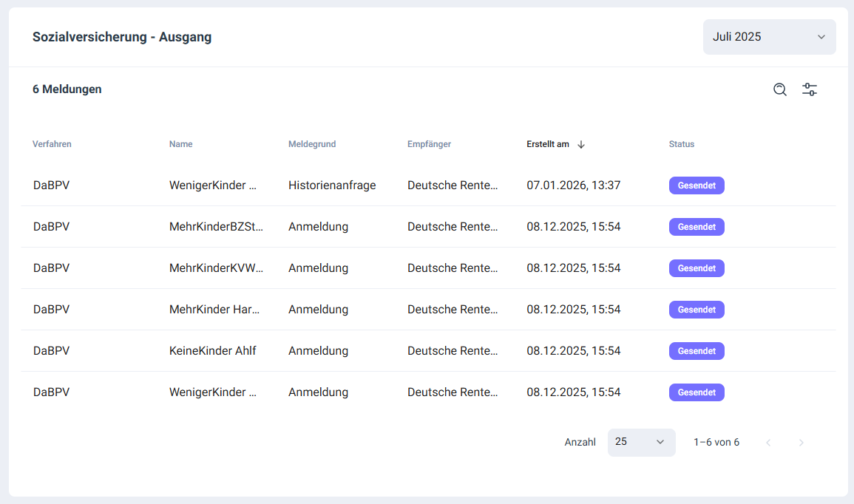Open the MehrKinderBZSt row entry
This screenshot has width=854, height=504.
pyautogui.click(x=216, y=227)
